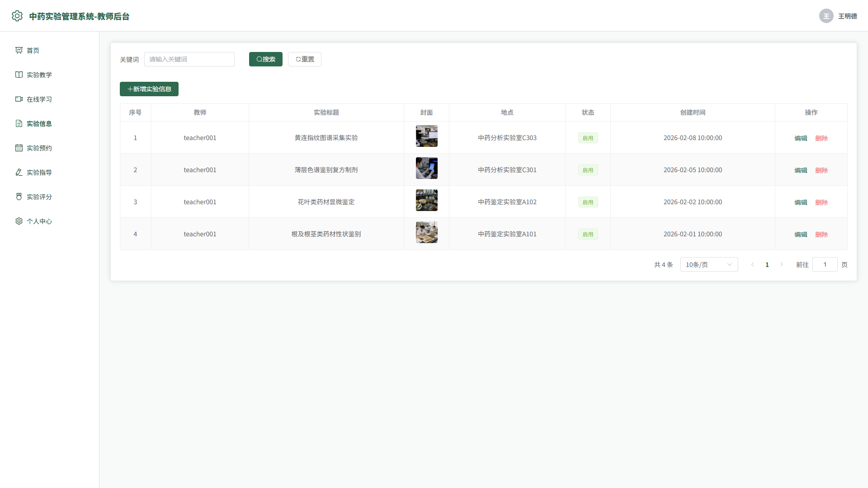868x488 pixels.
Task: Click the 搜索 button
Action: [x=266, y=59]
